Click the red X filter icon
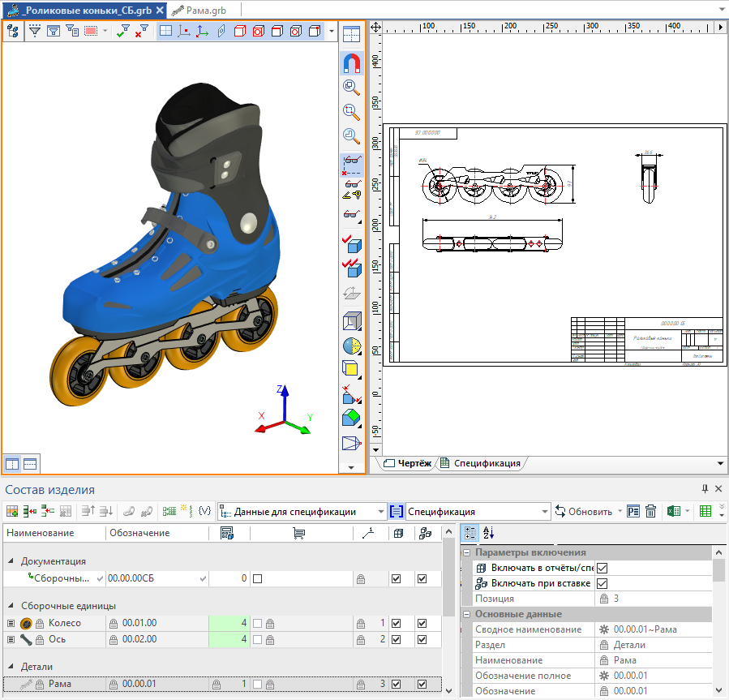 coord(142,32)
